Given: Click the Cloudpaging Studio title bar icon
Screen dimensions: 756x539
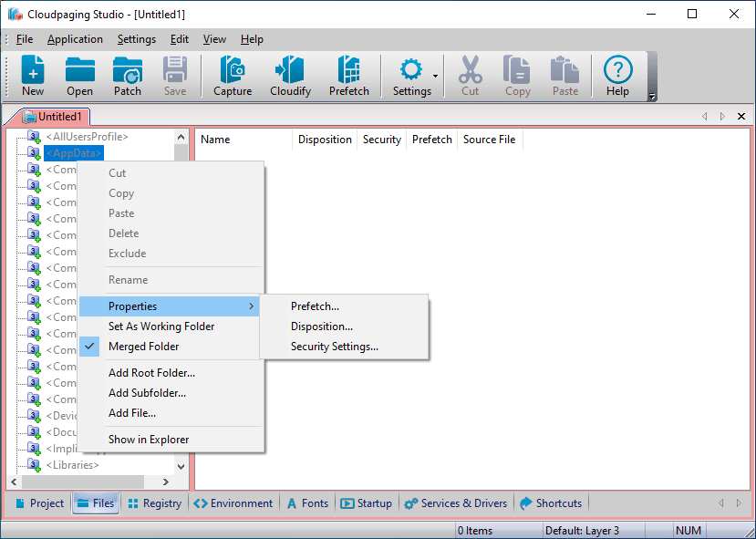Looking at the screenshot, I should pyautogui.click(x=15, y=14).
